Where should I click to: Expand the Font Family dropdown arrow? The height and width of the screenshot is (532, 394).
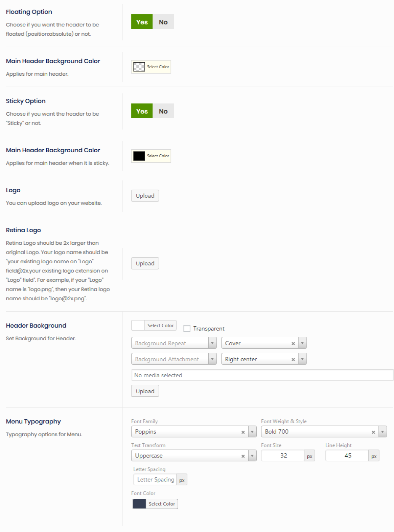(x=252, y=432)
